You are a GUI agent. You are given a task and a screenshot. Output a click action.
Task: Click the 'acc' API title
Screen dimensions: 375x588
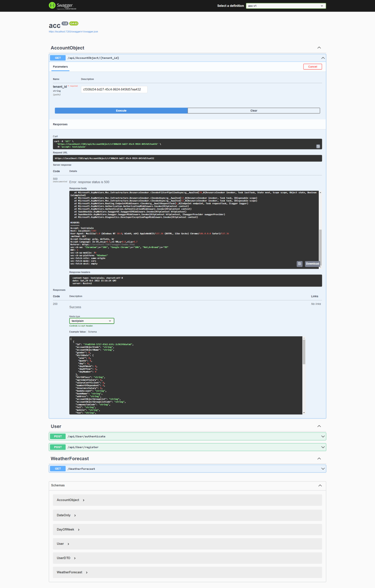54,26
